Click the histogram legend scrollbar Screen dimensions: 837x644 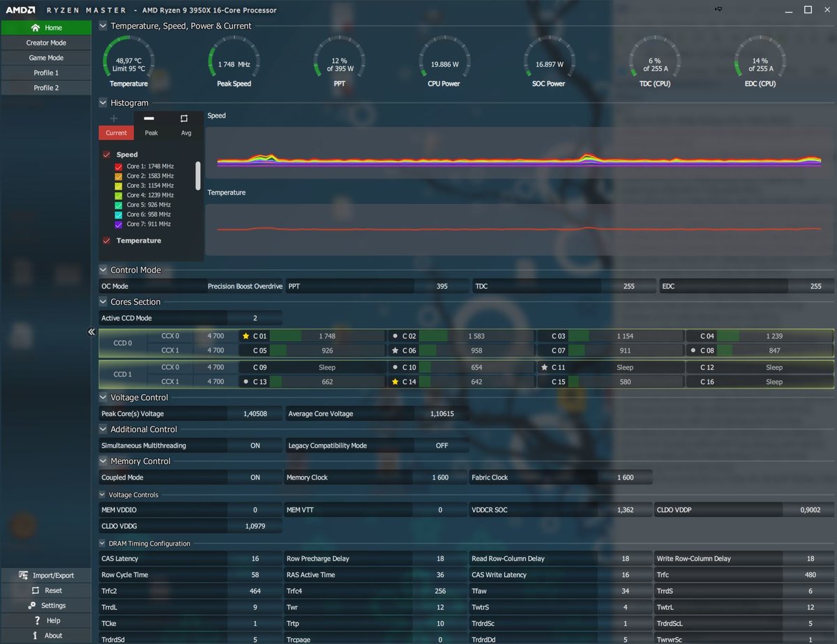click(198, 176)
